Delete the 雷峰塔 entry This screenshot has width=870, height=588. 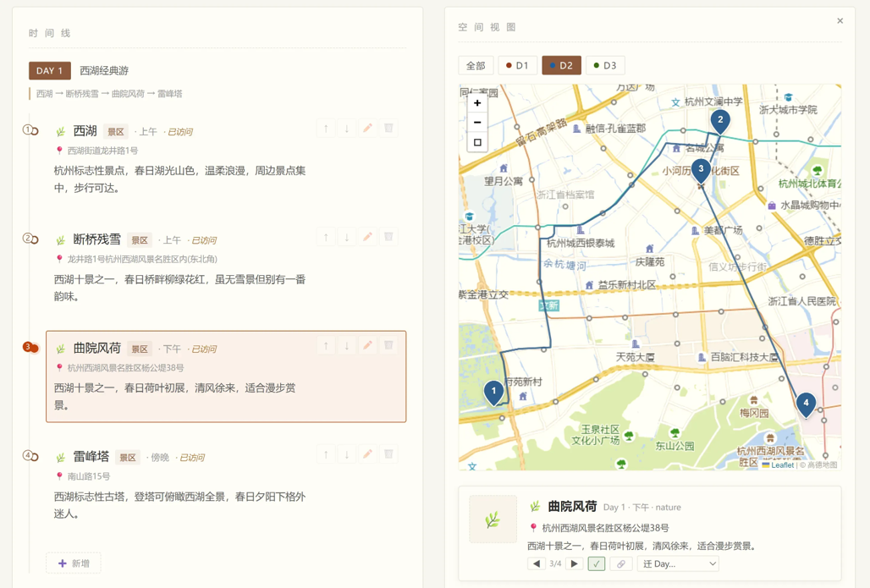388,455
